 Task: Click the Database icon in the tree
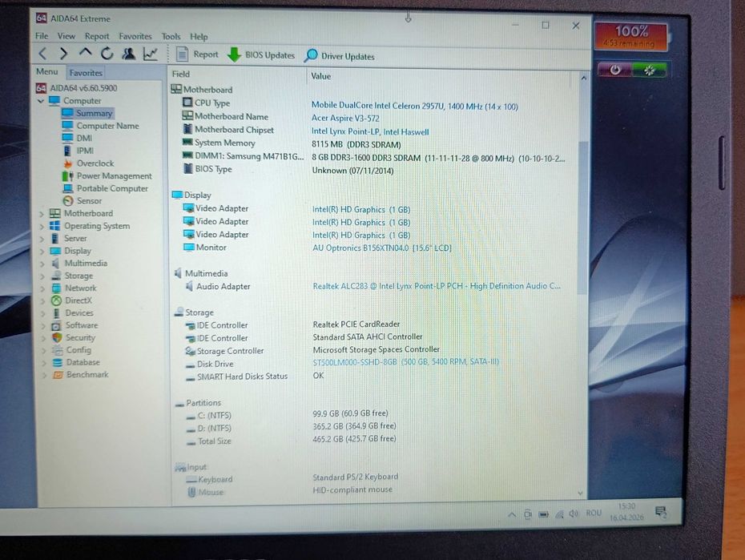(58, 362)
